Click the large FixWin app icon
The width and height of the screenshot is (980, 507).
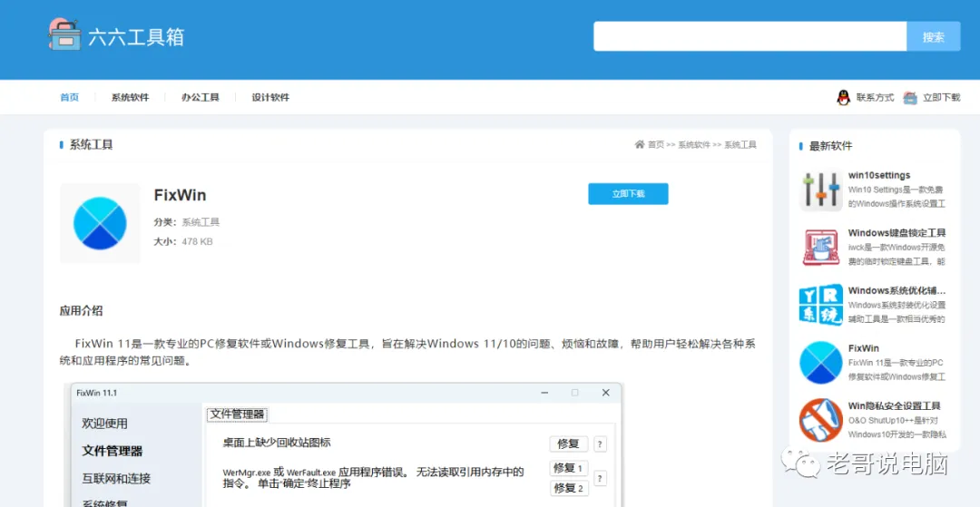point(100,223)
